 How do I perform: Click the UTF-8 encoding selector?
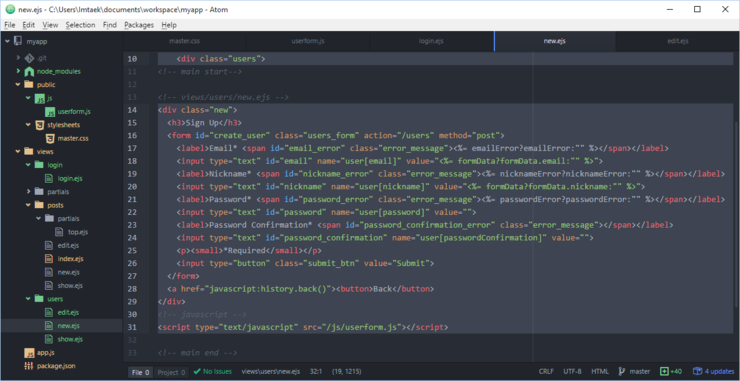[572, 372]
